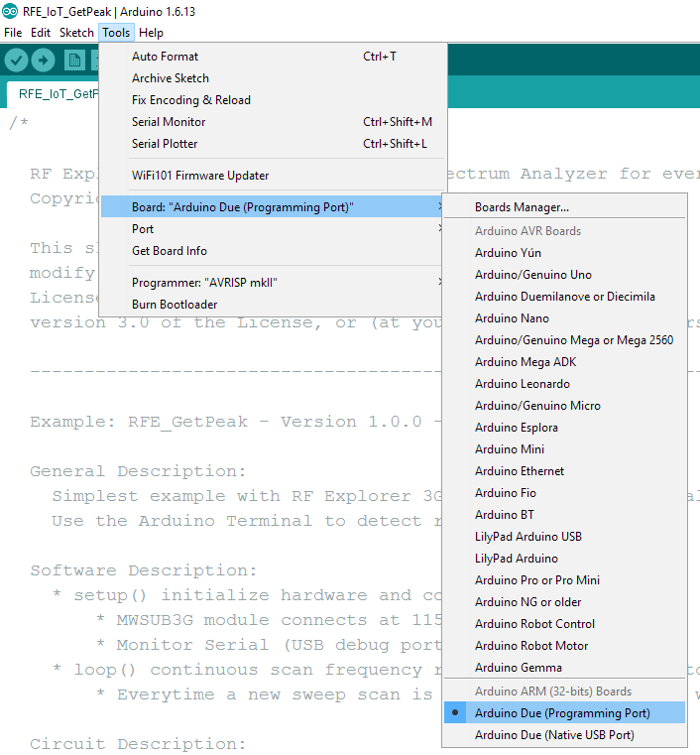Pick the Arduino BT board

tap(565, 515)
